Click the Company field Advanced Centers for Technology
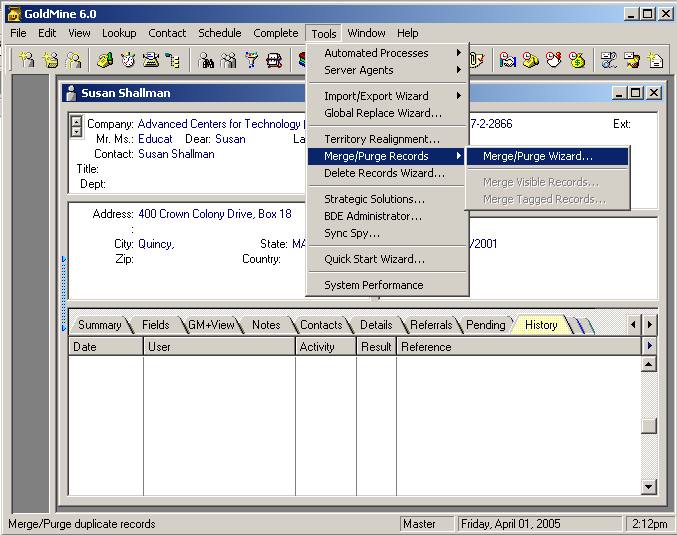This screenshot has height=535, width=677. pyautogui.click(x=221, y=124)
